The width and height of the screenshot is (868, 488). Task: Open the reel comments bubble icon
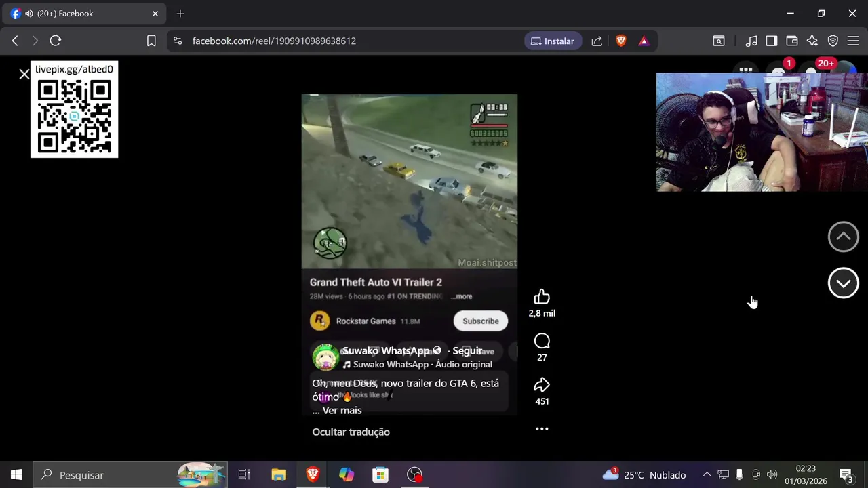point(542,341)
